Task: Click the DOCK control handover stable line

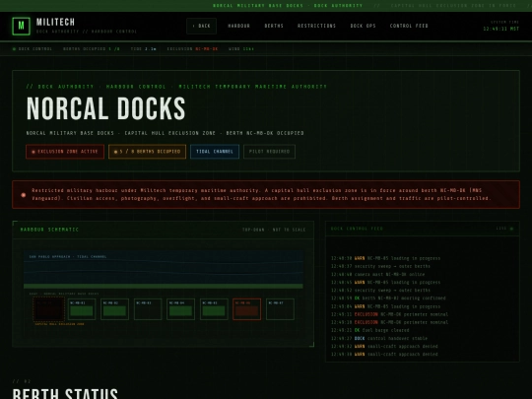Action: (379, 338)
